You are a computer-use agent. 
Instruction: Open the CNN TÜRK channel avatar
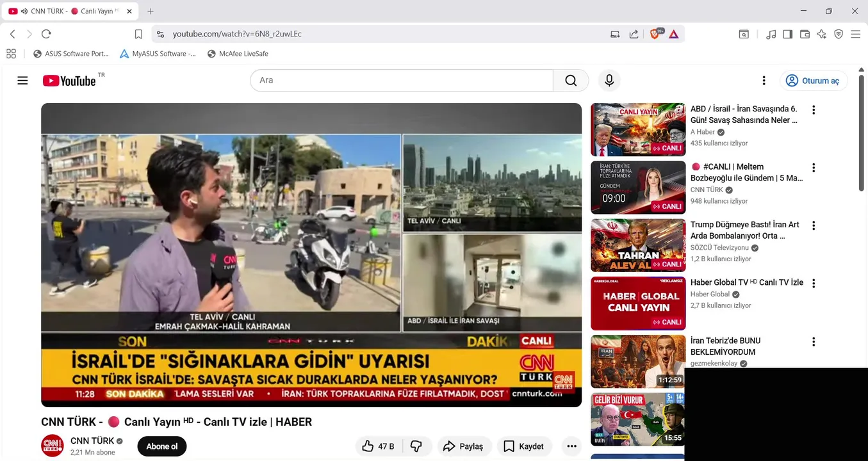pos(53,446)
